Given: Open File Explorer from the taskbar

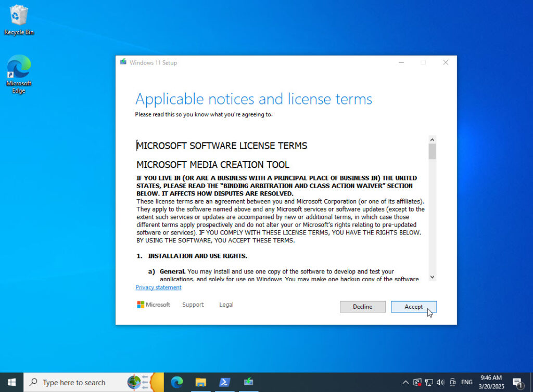Looking at the screenshot, I should click(x=200, y=382).
